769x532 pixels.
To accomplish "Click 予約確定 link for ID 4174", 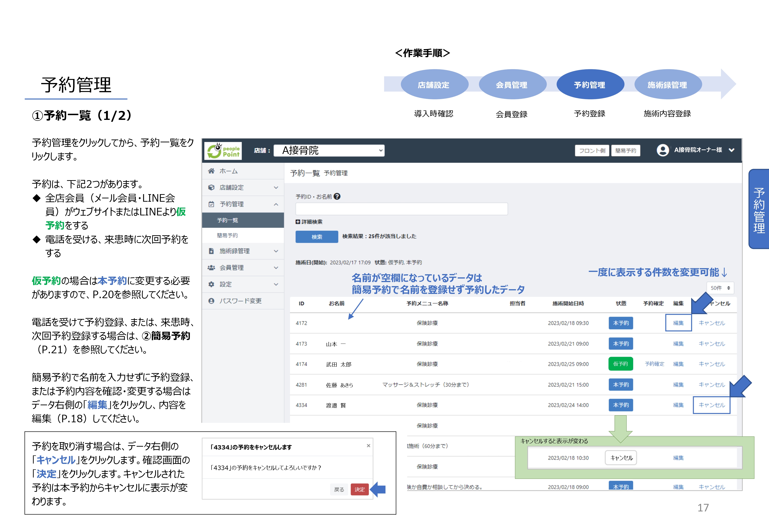I will point(654,364).
